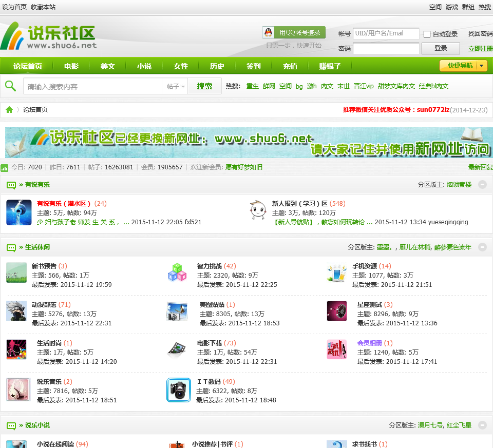Screen dimensions: 493x448
Task: Select the 美文 nav tab
Action: (x=107, y=66)
